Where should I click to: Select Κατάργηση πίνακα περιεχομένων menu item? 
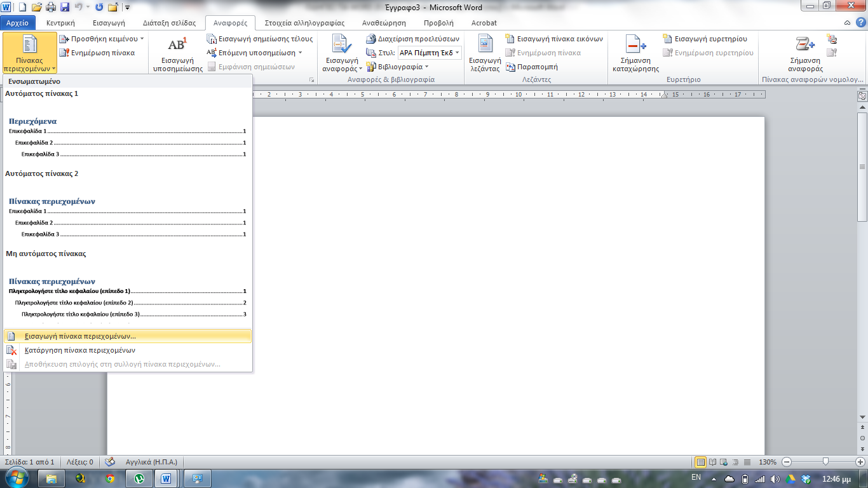pyautogui.click(x=128, y=350)
